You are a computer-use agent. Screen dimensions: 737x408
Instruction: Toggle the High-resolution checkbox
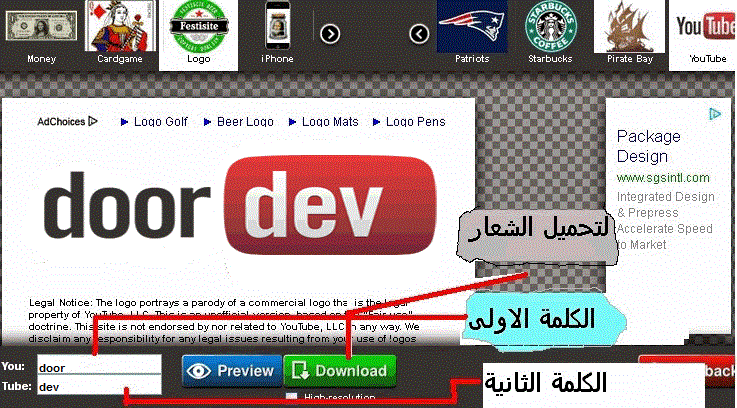coord(292,398)
